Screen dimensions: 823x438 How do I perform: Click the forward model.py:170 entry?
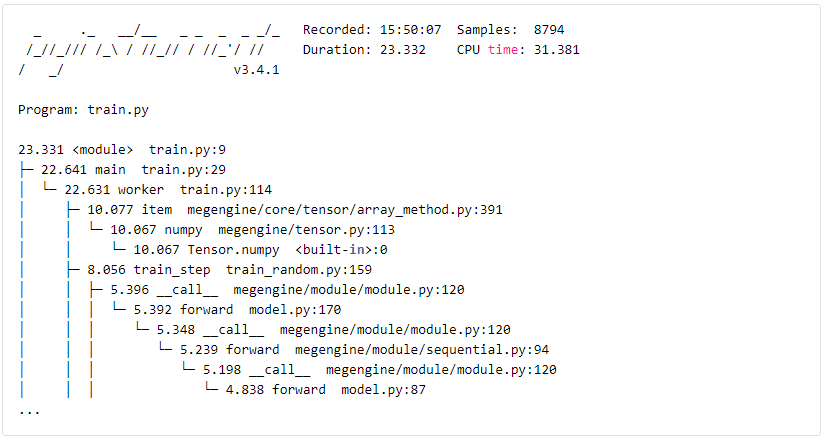(x=237, y=309)
